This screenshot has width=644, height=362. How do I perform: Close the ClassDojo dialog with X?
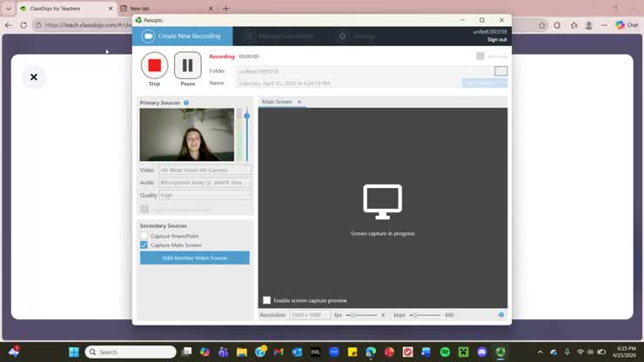pos(34,77)
